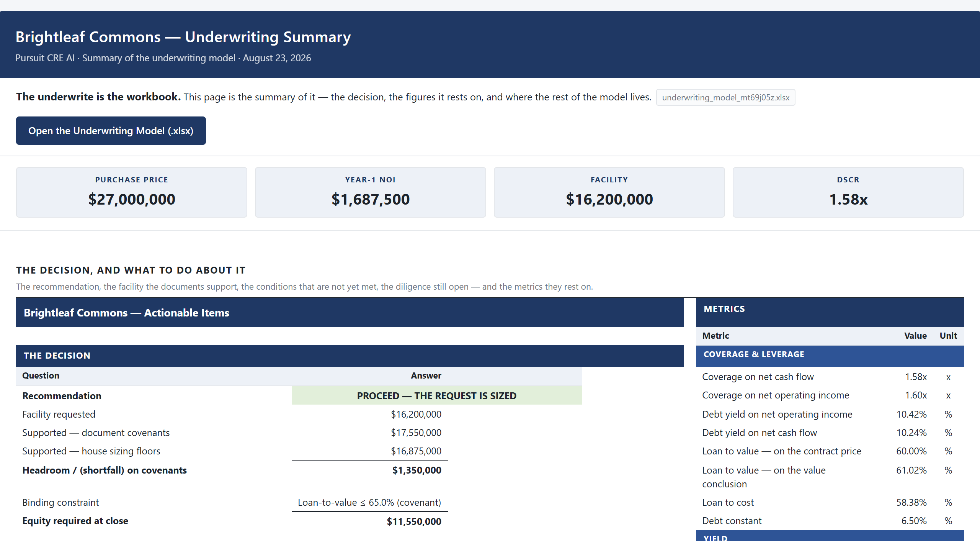This screenshot has width=980, height=541.
Task: Click 'THE DECISION, AND WHAT TO DO ABOUT IT' heading
Action: pos(131,270)
